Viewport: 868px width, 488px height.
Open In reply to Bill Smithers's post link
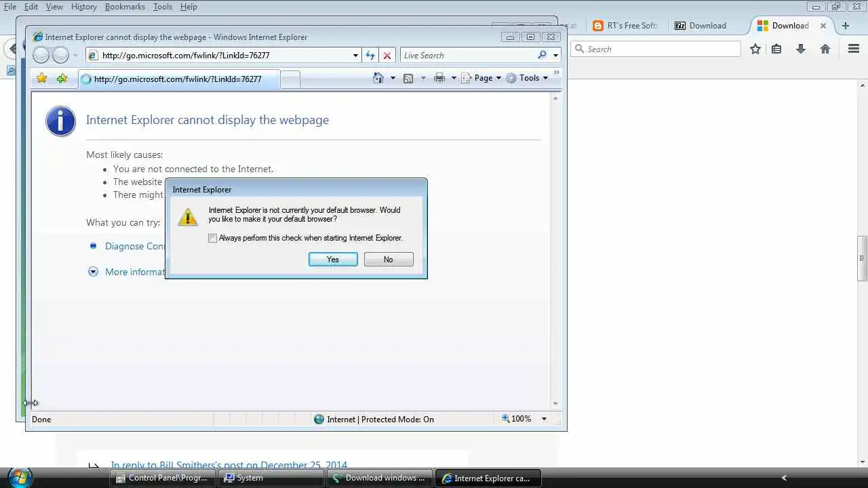click(x=229, y=466)
